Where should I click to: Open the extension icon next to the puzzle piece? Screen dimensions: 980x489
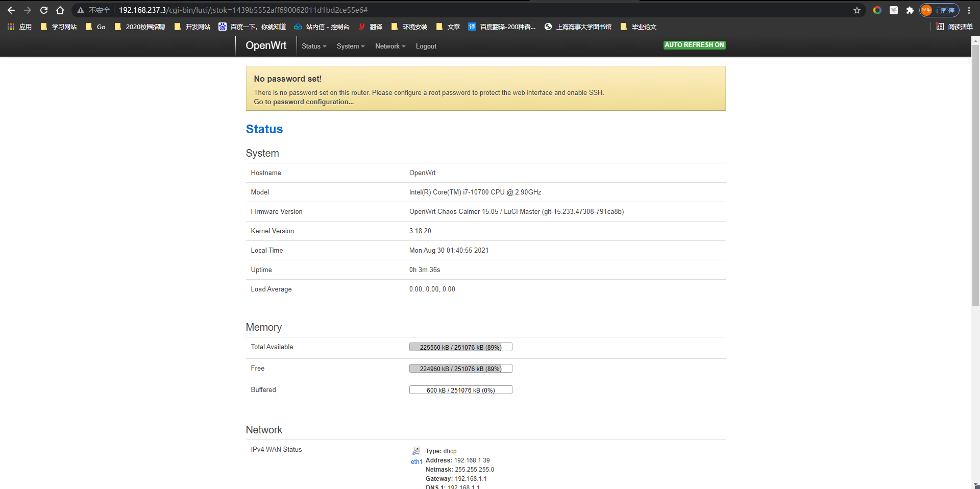point(894,10)
